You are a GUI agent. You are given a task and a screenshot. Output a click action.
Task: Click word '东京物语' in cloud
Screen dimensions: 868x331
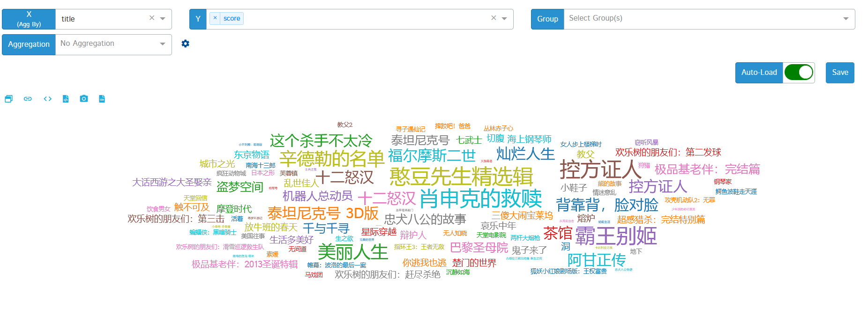(252, 154)
